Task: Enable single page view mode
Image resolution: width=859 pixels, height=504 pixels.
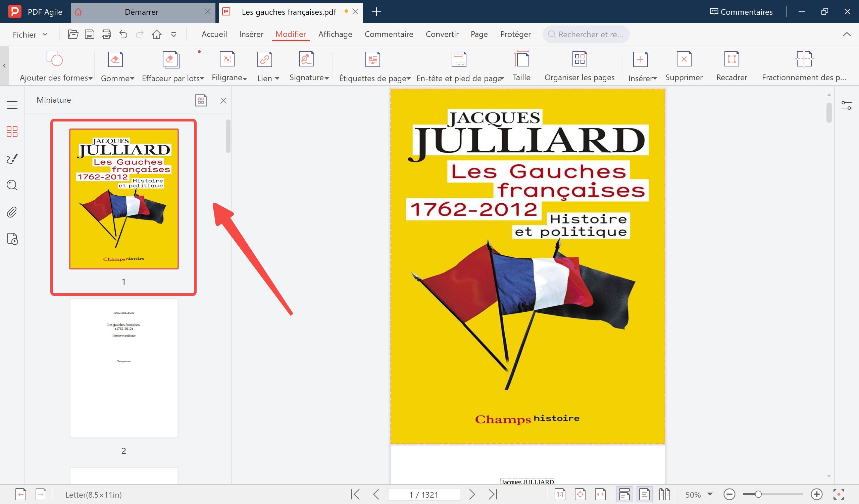Action: click(644, 494)
